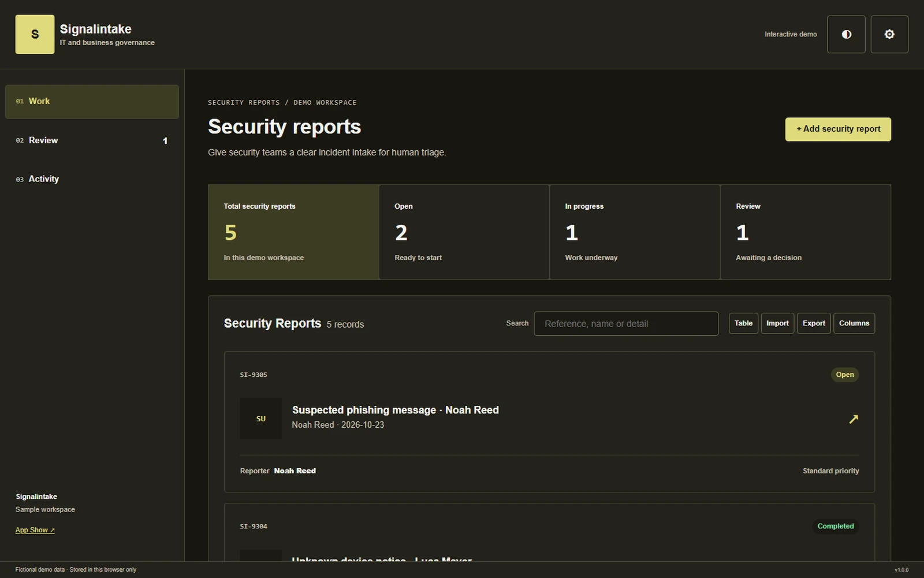The width and height of the screenshot is (924, 578).
Task: Select the Total security reports card
Action: click(293, 232)
